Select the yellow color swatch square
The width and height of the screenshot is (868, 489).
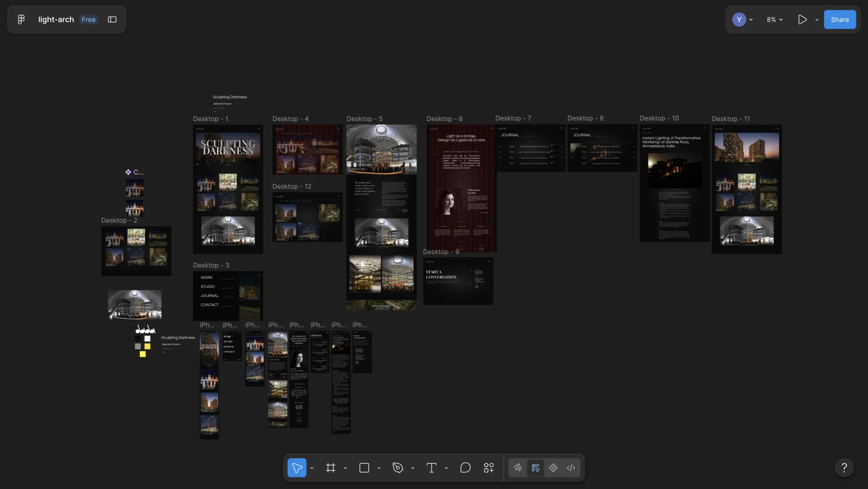(x=143, y=354)
